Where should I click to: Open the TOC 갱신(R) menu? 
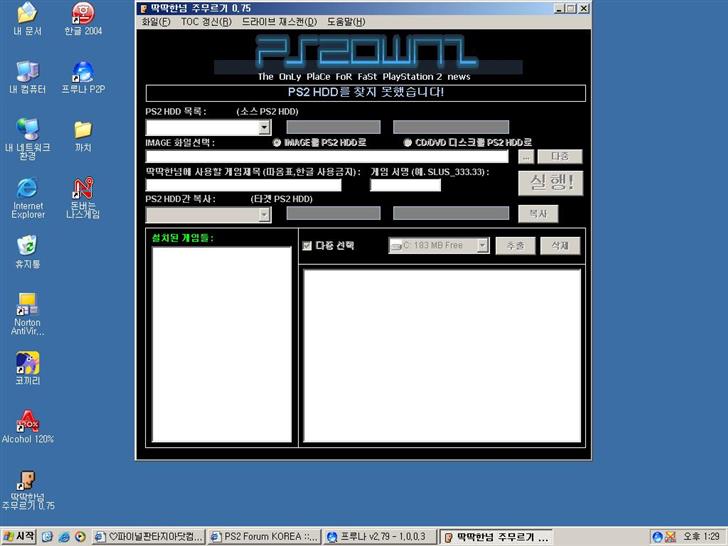pyautogui.click(x=206, y=22)
